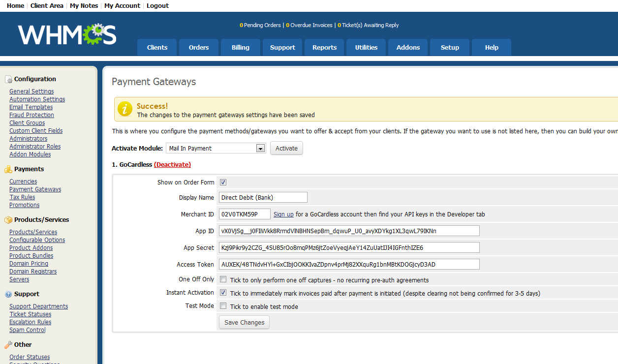Open General Settings in the sidebar
618x364 pixels.
coord(31,91)
